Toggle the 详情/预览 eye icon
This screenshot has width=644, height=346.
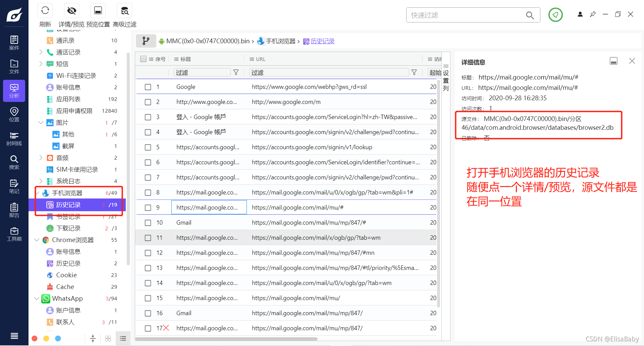[x=71, y=11]
